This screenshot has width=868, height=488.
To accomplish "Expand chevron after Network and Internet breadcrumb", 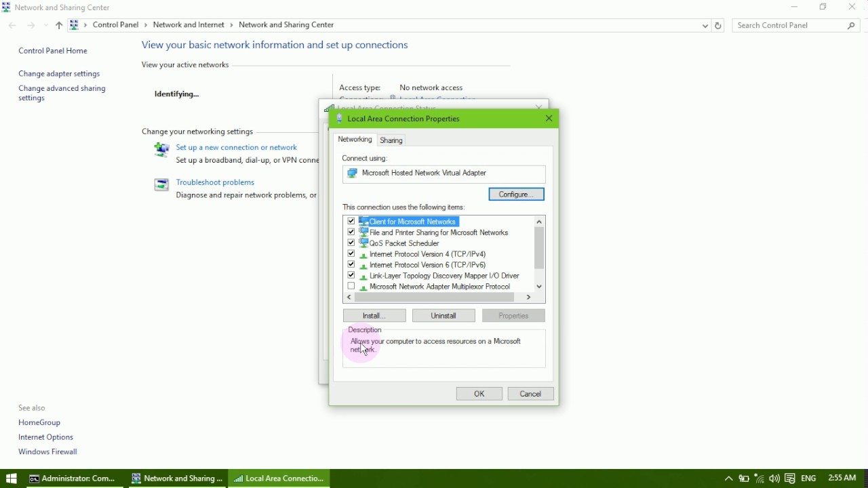I will pyautogui.click(x=231, y=25).
